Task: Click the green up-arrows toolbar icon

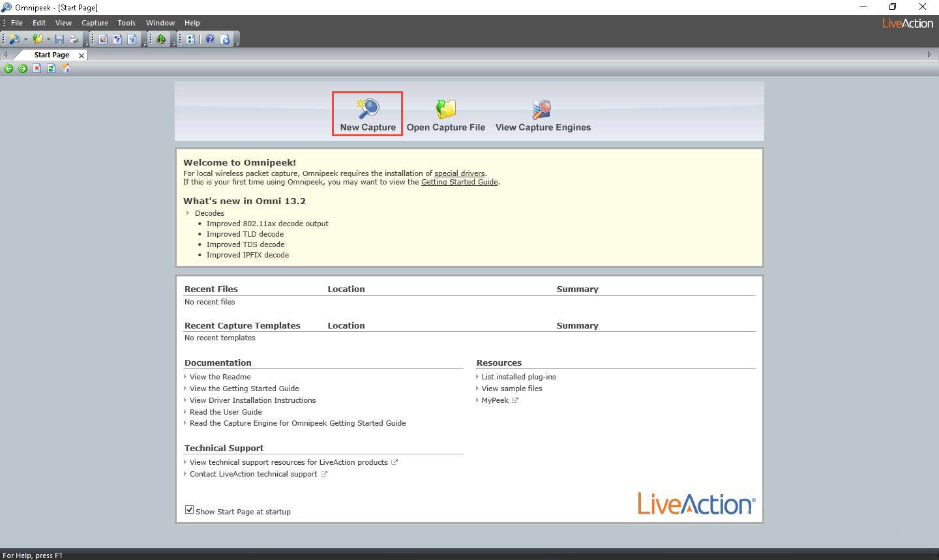Action: 161,39
